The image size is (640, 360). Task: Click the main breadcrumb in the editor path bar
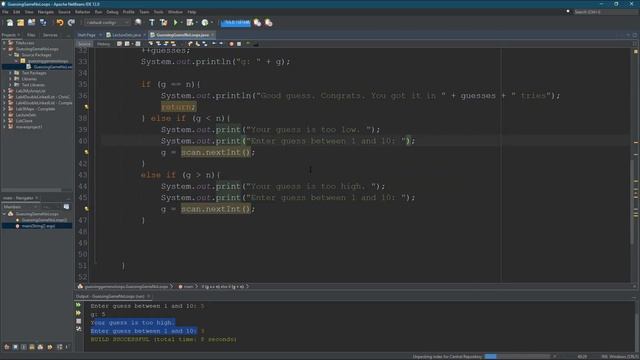(x=188, y=287)
